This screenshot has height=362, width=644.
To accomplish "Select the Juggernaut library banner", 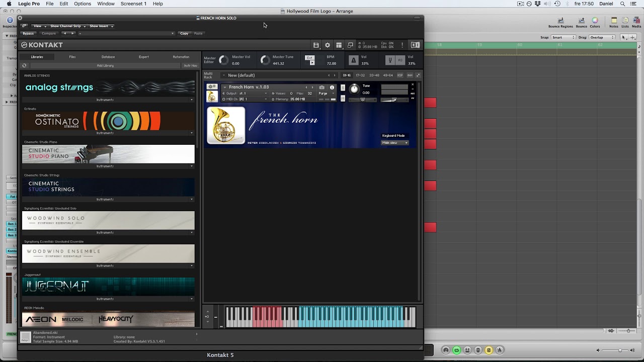I will (108, 287).
